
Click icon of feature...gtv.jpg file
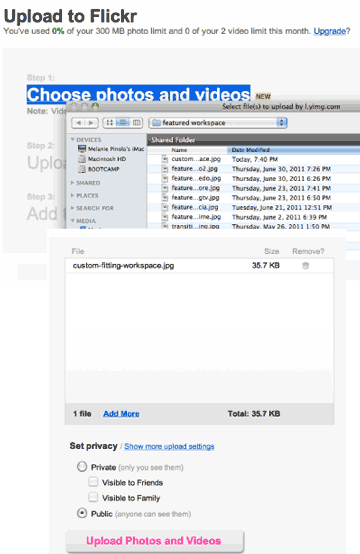(165, 198)
